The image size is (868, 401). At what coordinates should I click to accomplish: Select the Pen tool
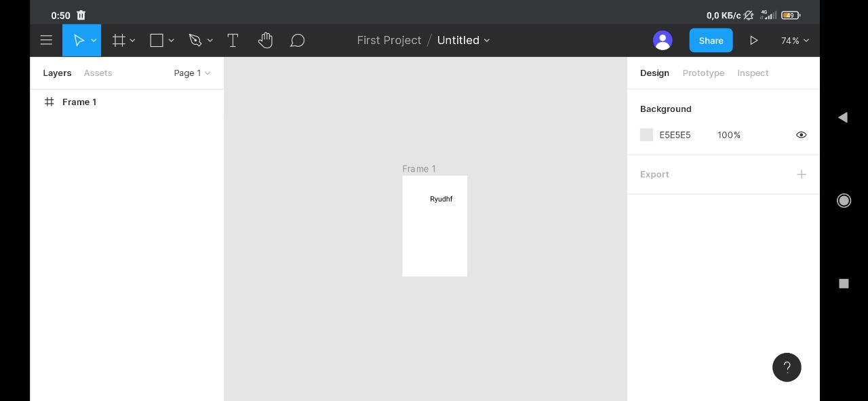[x=195, y=41]
